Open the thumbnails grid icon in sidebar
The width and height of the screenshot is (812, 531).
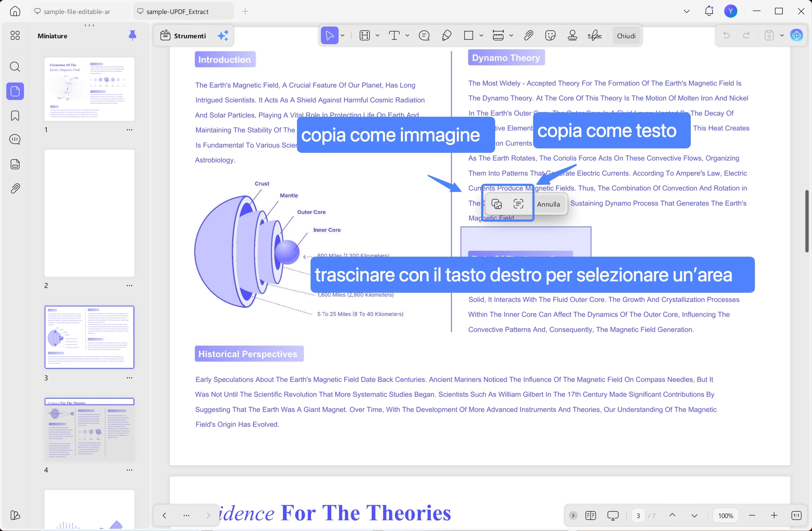(x=15, y=35)
